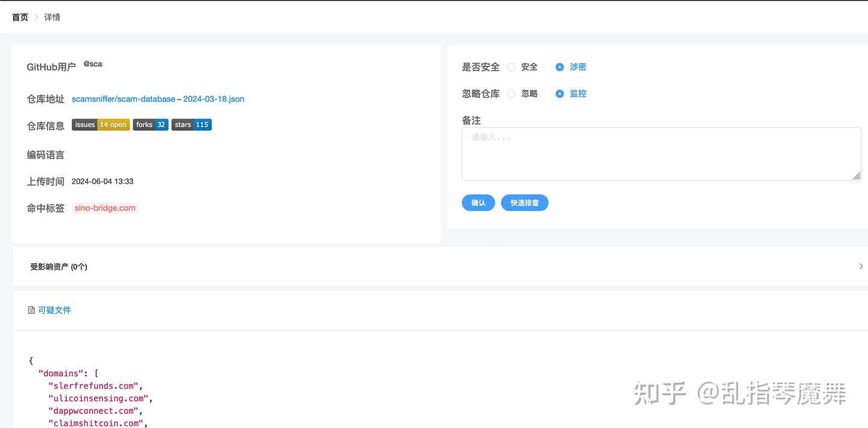Click inside the 备注 text area

(x=661, y=153)
